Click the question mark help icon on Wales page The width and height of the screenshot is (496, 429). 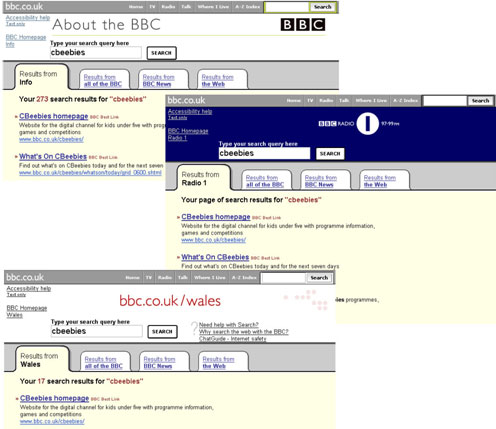tap(194, 328)
